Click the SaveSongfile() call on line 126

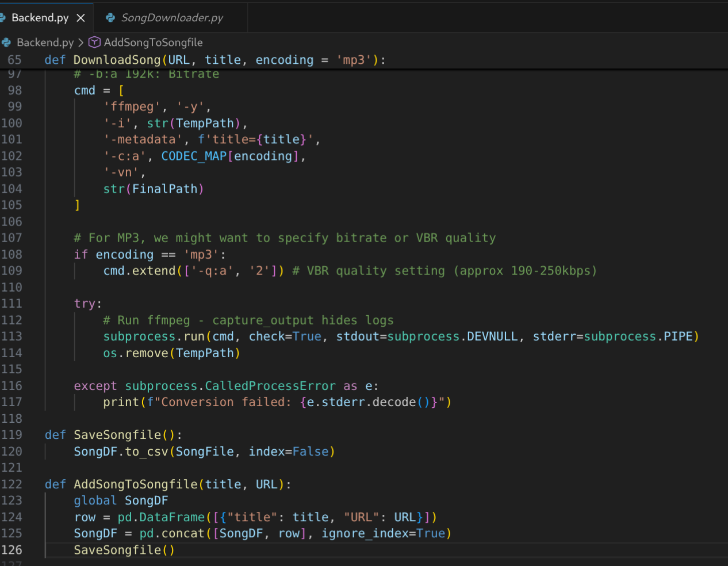124,550
